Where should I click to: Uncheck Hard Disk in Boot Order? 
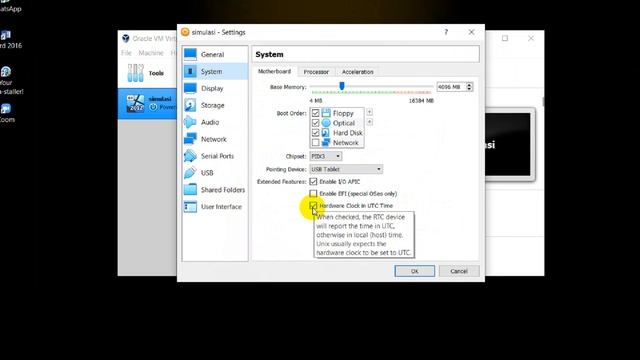coord(315,133)
